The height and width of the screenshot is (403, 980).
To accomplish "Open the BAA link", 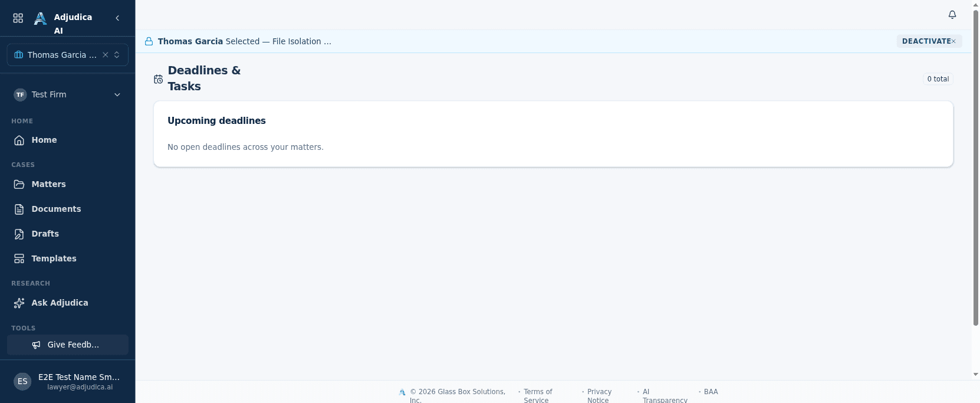I will (x=711, y=392).
